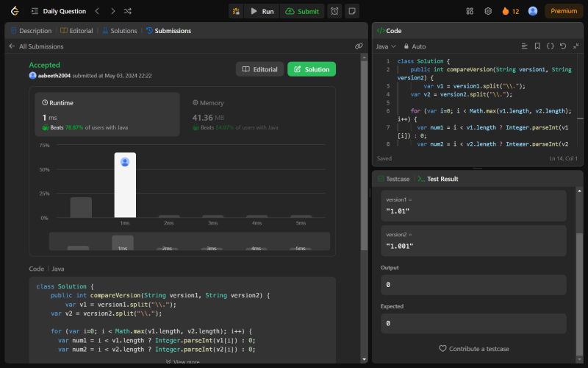Open the Java language dropdown
The height and width of the screenshot is (368, 588).
pyautogui.click(x=384, y=46)
